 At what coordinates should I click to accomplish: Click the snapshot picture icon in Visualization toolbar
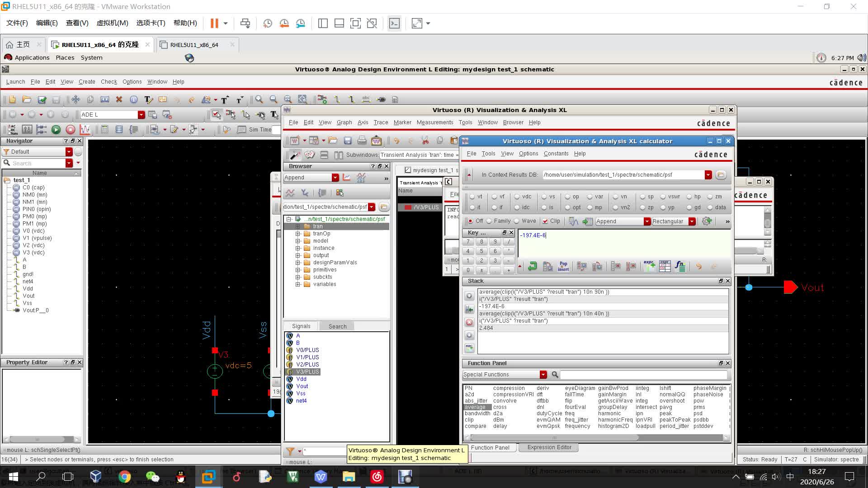(x=376, y=141)
